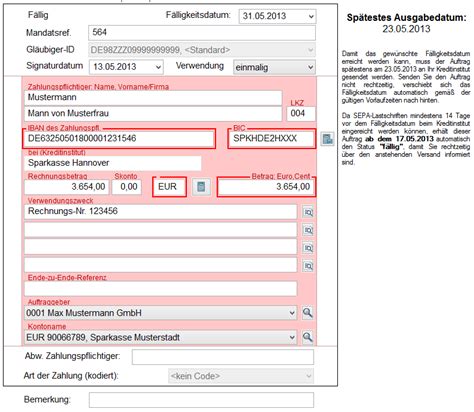Screen dimensions: 474x412
Task: Click the Fällig label in the form header
Action: [x=38, y=15]
